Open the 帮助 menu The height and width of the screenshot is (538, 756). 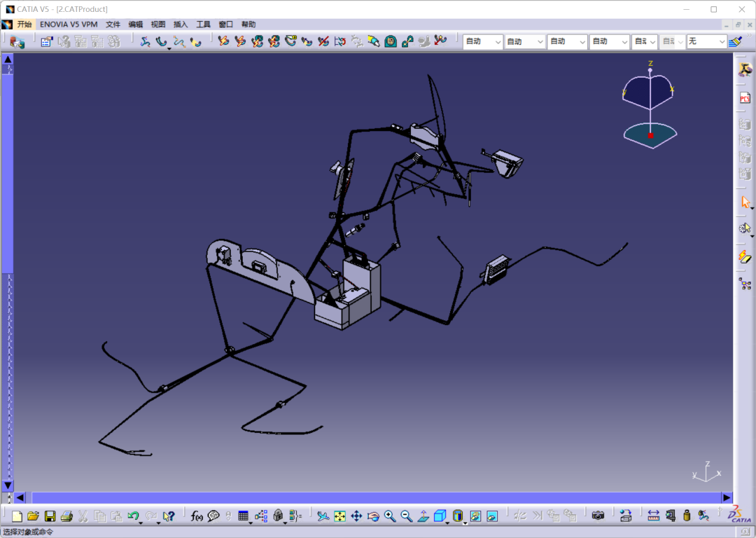click(248, 24)
